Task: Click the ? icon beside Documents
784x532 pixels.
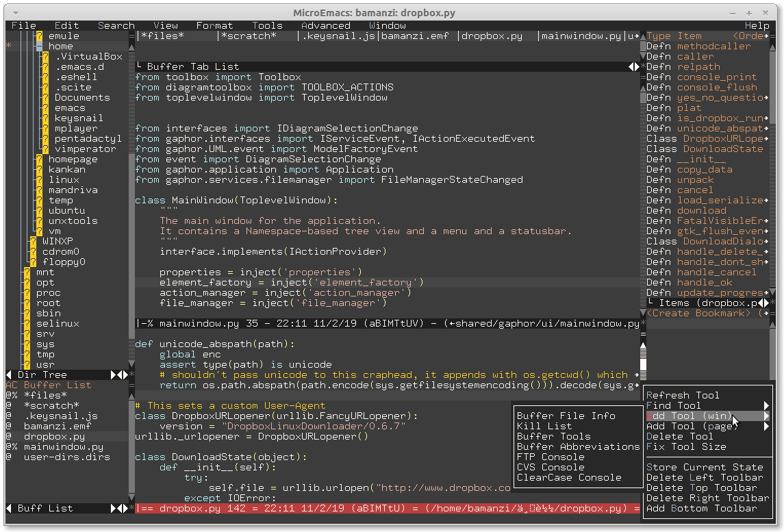Action: [x=45, y=97]
